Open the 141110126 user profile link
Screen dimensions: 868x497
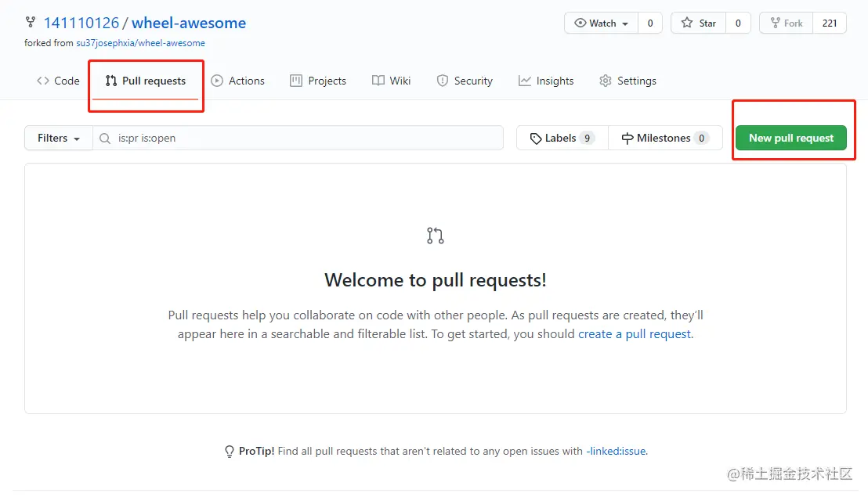coord(81,23)
